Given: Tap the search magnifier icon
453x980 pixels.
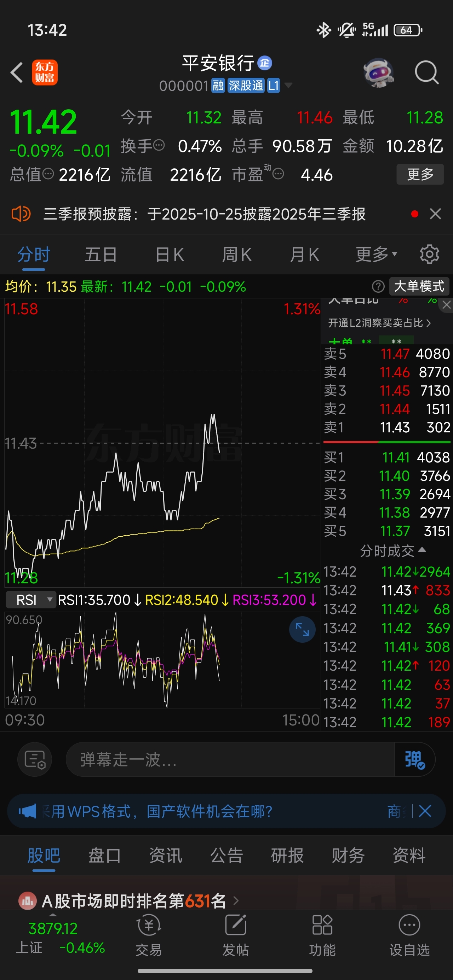Looking at the screenshot, I should tap(426, 72).
